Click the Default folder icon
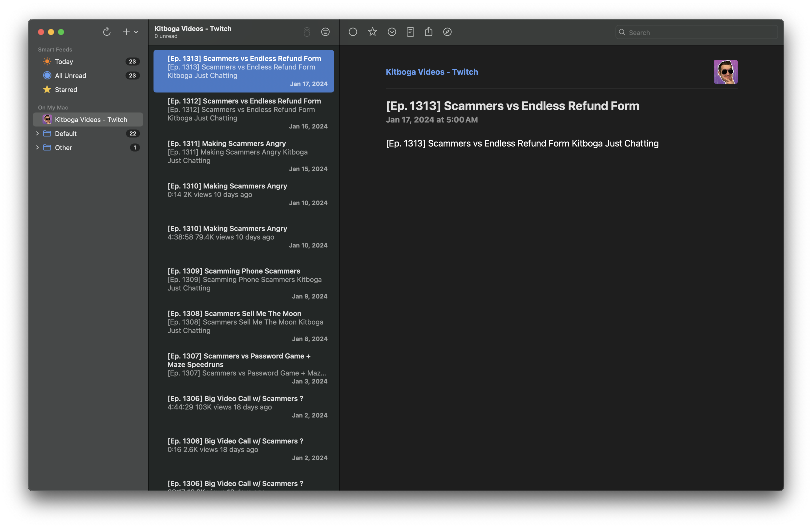 [47, 133]
